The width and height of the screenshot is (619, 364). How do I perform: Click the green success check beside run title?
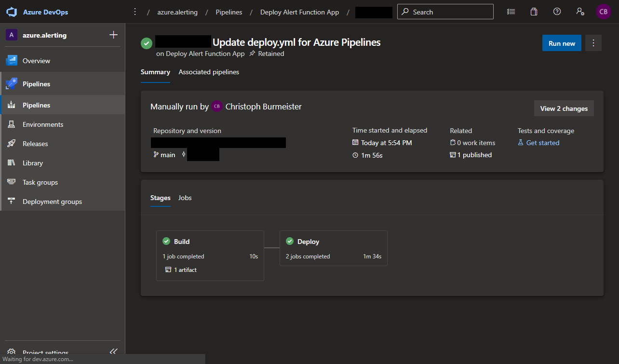point(147,43)
